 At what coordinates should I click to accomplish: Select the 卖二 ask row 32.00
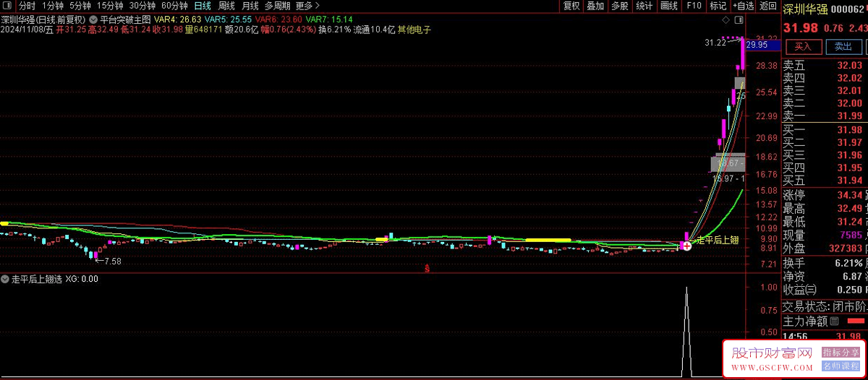point(824,103)
